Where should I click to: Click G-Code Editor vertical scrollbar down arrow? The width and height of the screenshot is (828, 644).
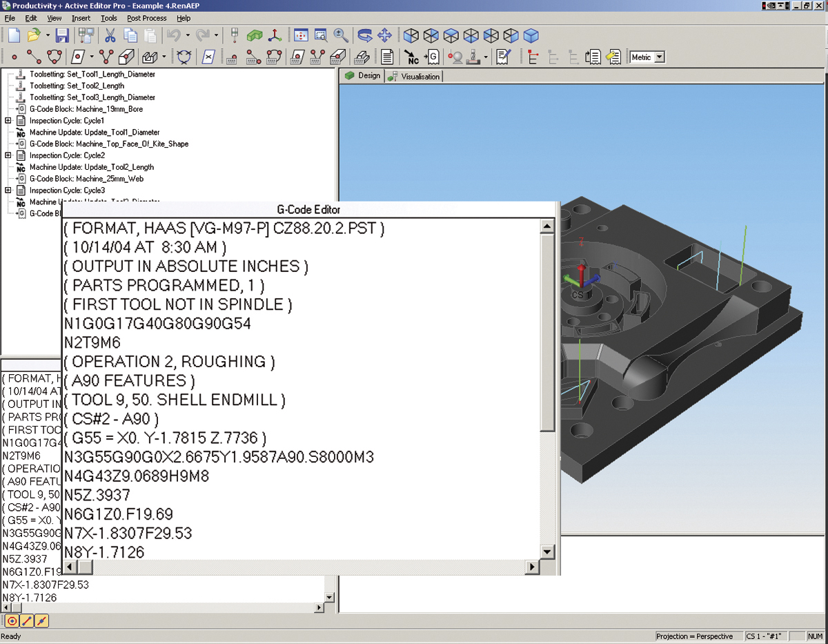coord(547,552)
